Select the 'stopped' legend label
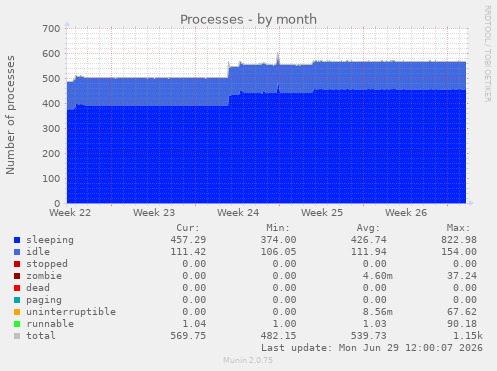The image size is (497, 371). coord(47,264)
